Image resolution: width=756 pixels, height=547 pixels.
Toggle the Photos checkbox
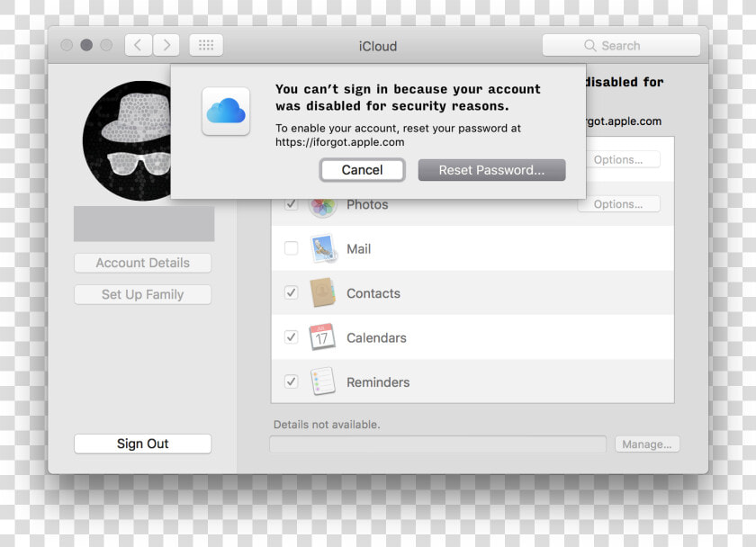tap(292, 204)
